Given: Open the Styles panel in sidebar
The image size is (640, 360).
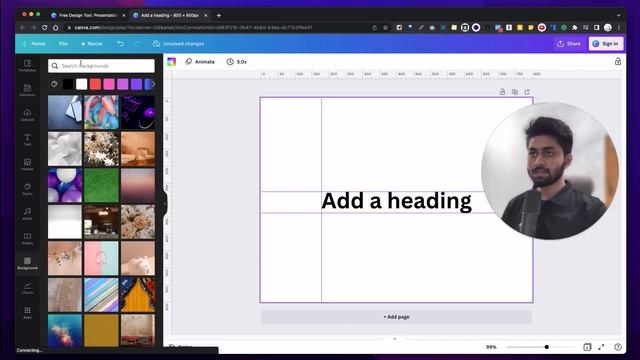Looking at the screenshot, I should [x=27, y=189].
